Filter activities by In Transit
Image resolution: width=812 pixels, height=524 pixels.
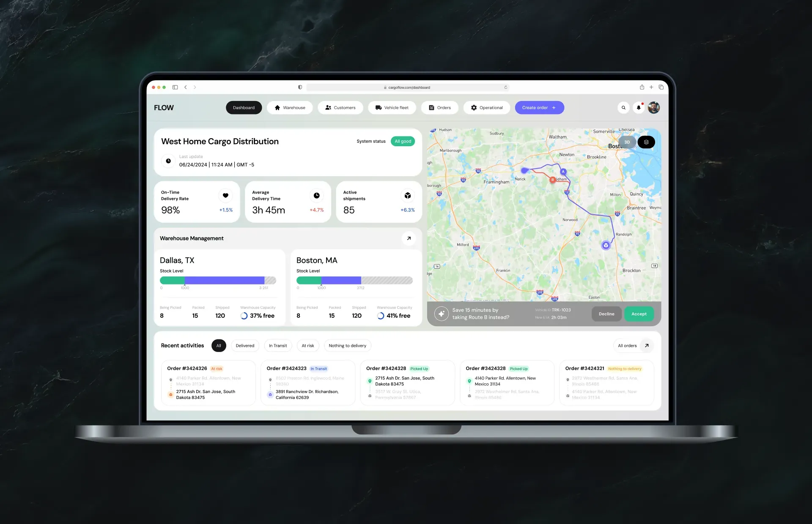click(278, 346)
